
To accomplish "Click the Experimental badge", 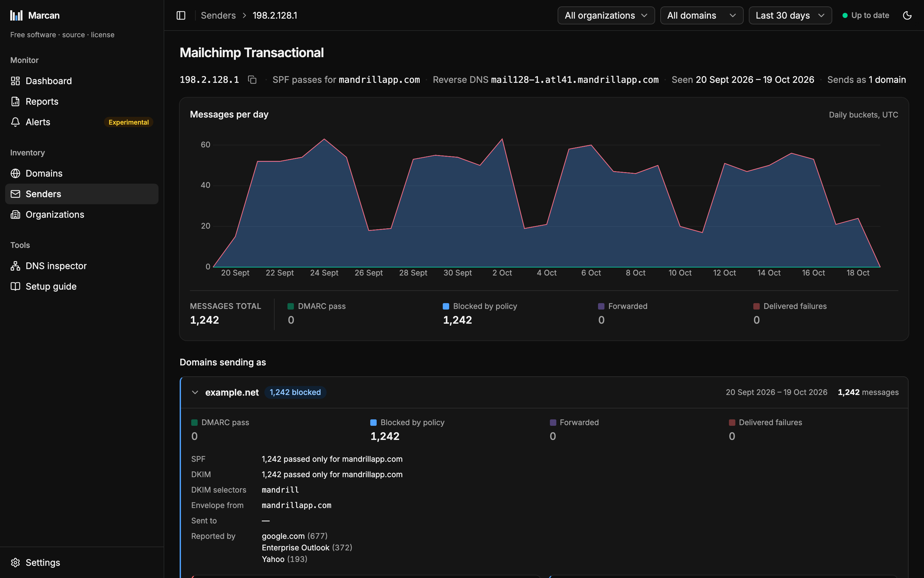I will tap(128, 122).
